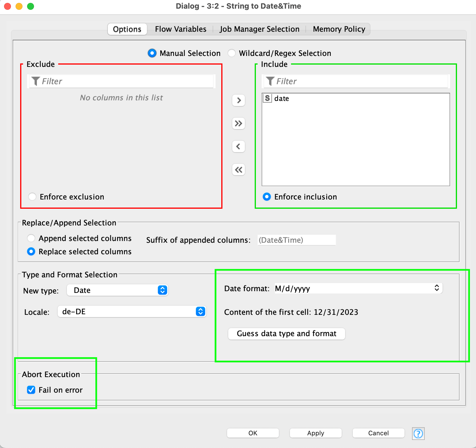Select Wildcard/Regex Selection radio button
The image size is (476, 448).
coord(232,53)
